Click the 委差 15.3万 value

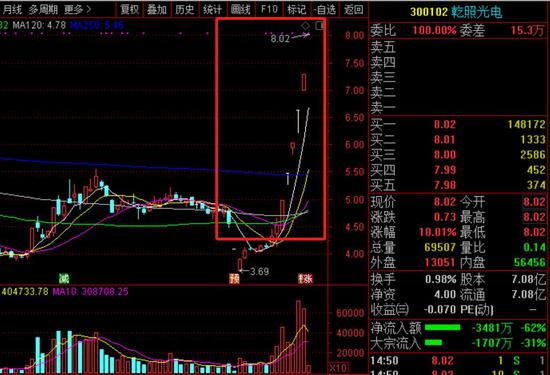point(527,31)
